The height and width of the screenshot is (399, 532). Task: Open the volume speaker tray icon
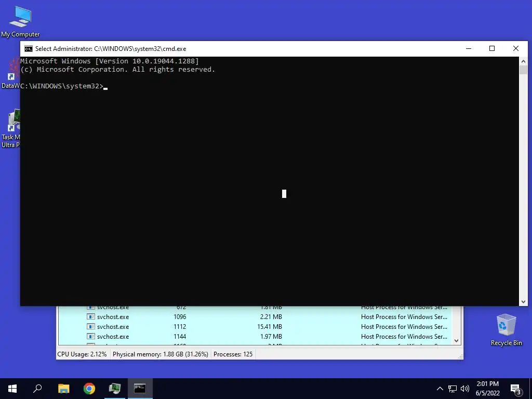click(465, 389)
